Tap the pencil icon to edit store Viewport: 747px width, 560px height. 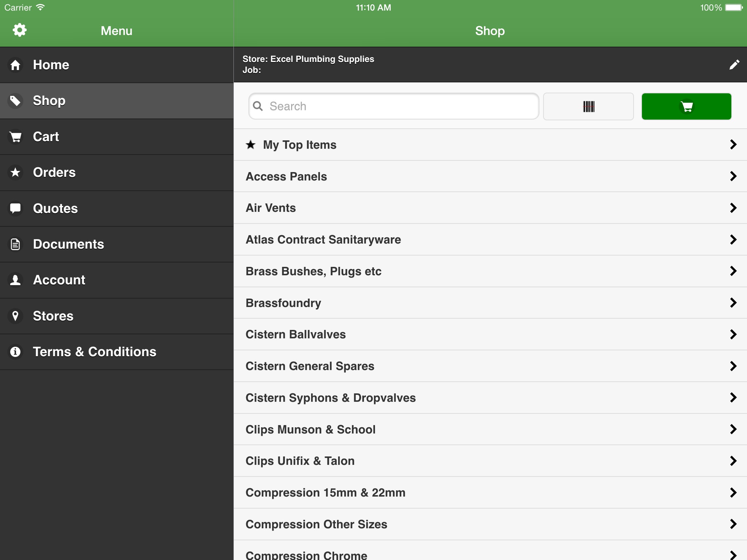click(734, 65)
